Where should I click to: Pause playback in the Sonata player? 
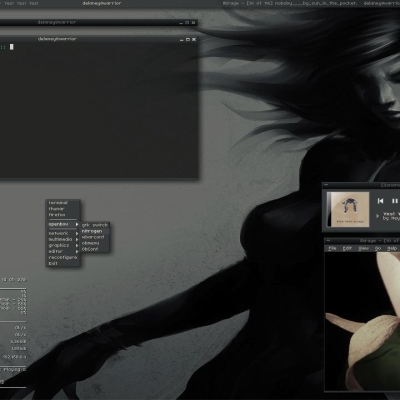point(395,201)
